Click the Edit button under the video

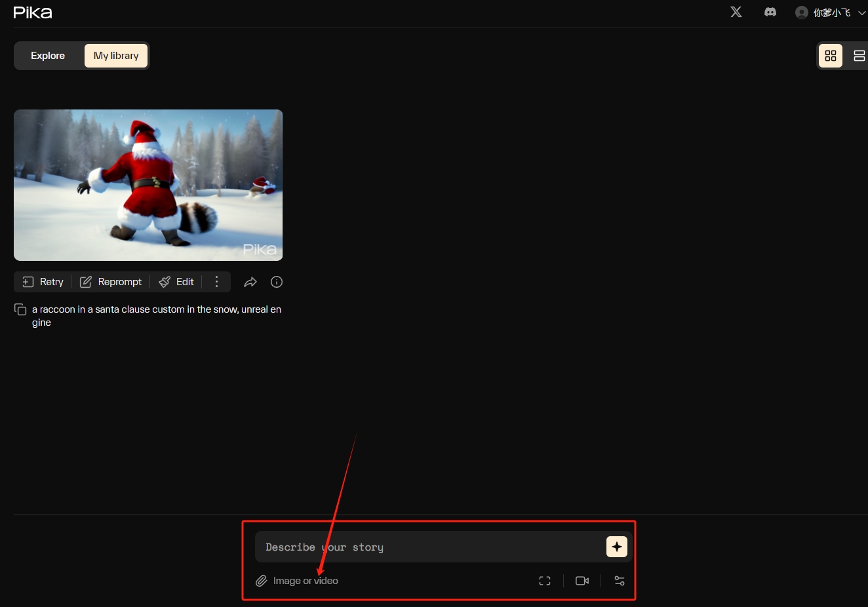click(177, 282)
